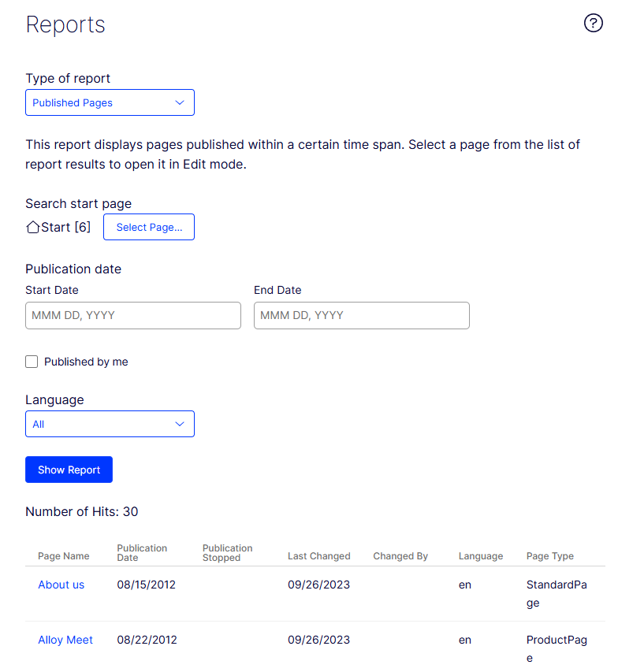
Task: Sort by Page Type column header
Action: coord(549,556)
